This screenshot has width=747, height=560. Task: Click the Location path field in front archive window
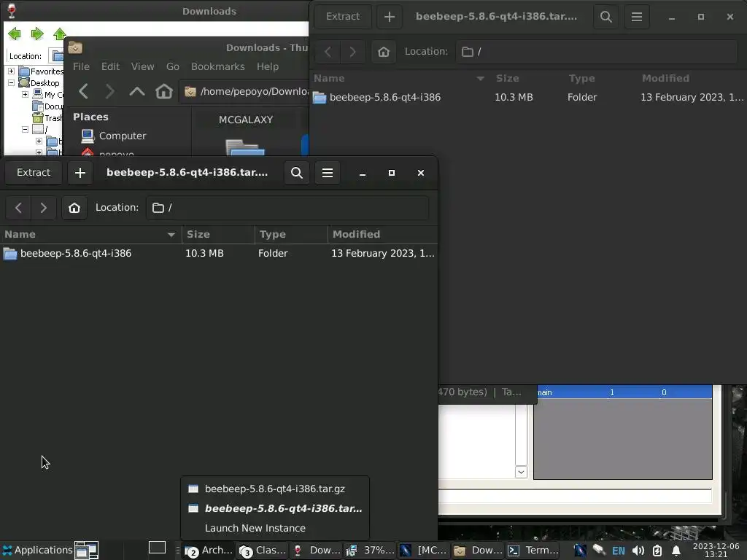coord(287,208)
